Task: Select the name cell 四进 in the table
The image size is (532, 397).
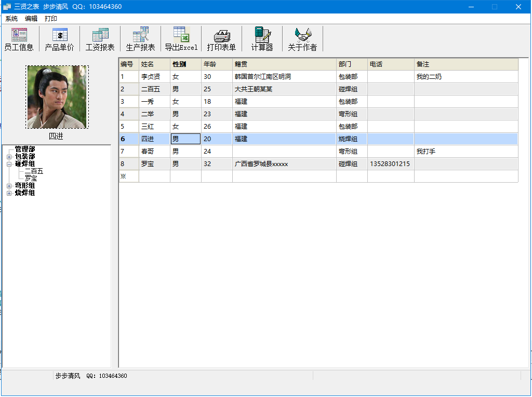Action: [x=154, y=139]
